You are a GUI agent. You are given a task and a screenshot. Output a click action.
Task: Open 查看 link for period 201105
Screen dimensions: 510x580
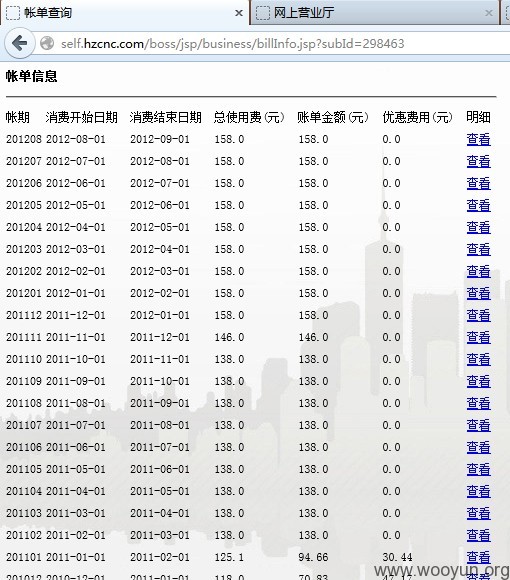pos(478,469)
